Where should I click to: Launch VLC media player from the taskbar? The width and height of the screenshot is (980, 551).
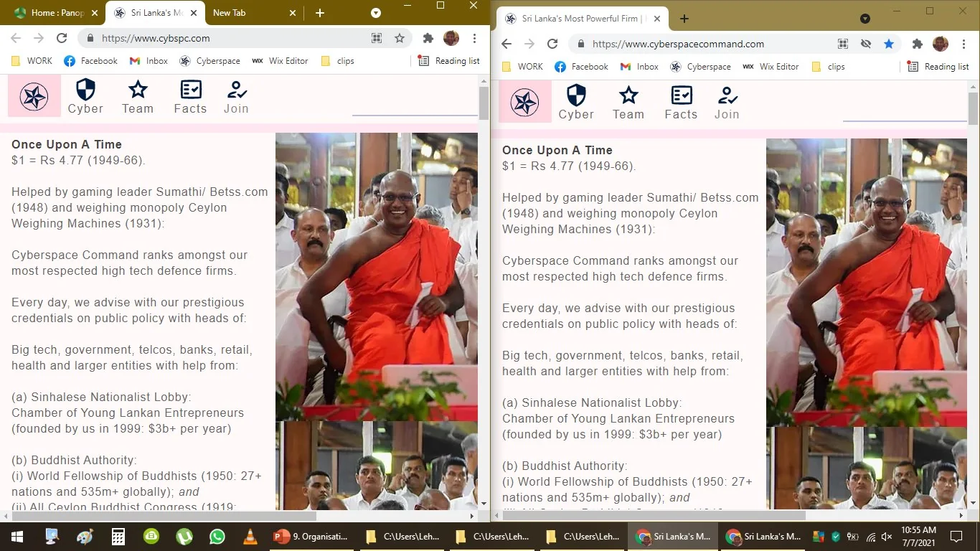click(250, 536)
